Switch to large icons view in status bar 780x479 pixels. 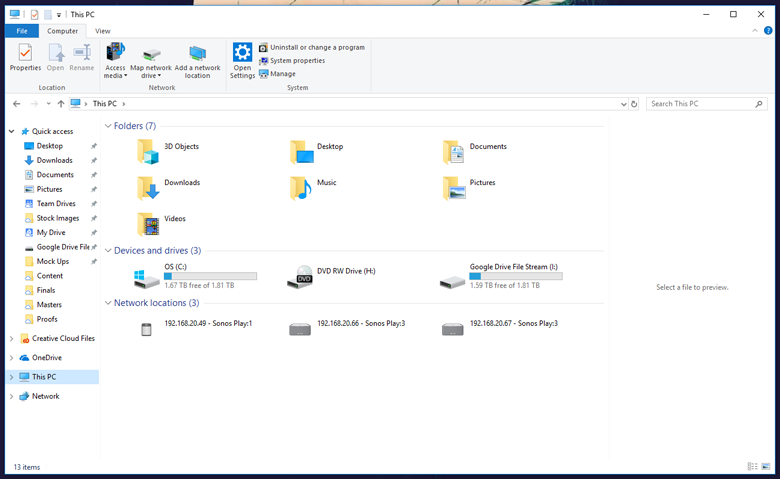[x=766, y=467]
